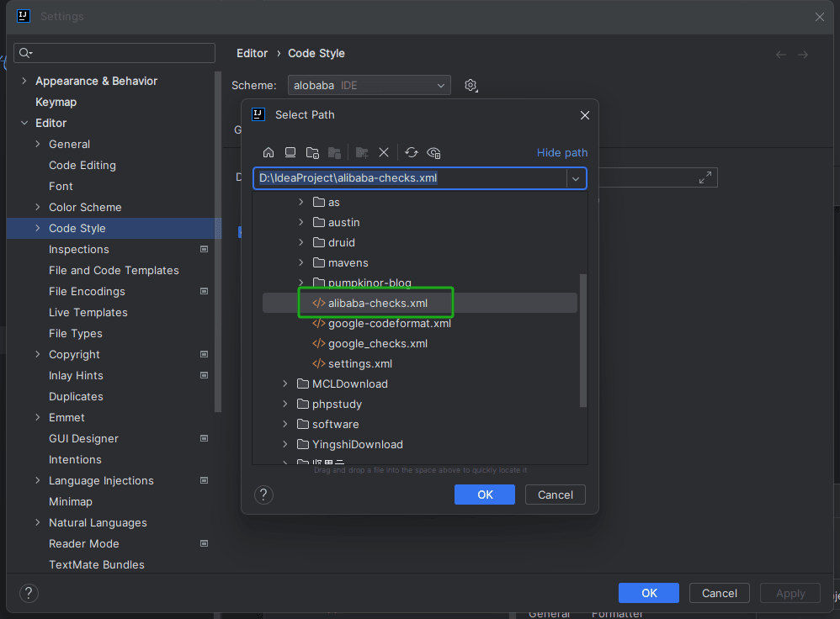840x619 pixels.
Task: Toggle show hidden files eye icon
Action: (434, 152)
